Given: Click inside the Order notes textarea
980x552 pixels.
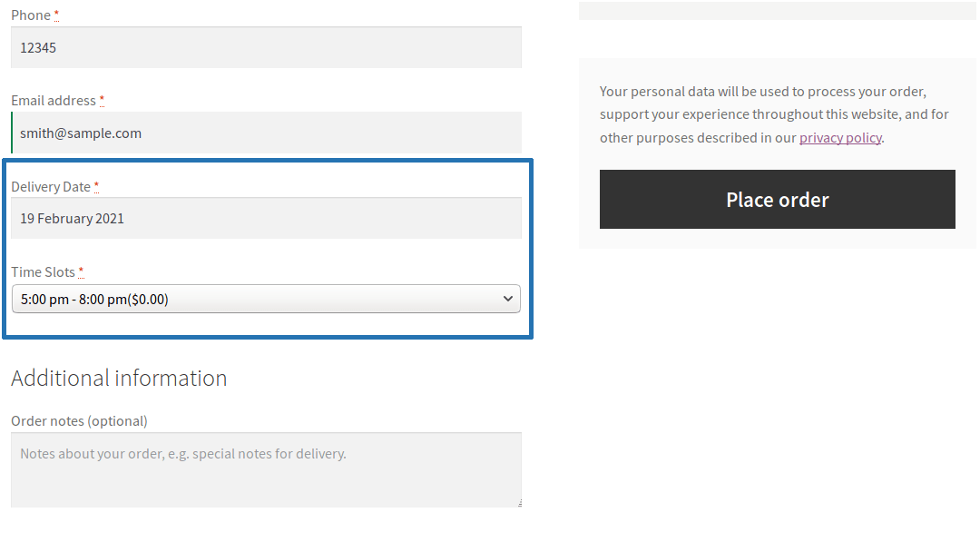Looking at the screenshot, I should [x=266, y=469].
